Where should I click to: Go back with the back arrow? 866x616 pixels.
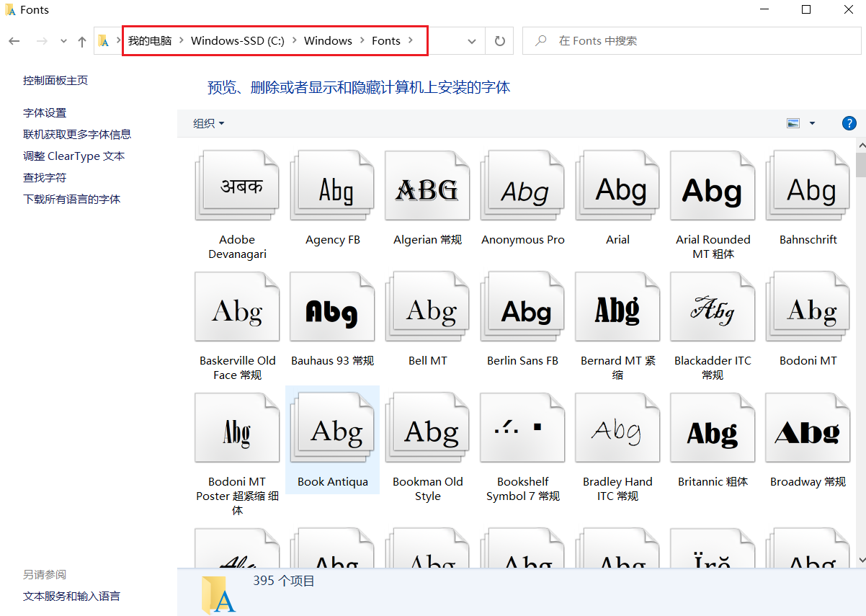(14, 41)
